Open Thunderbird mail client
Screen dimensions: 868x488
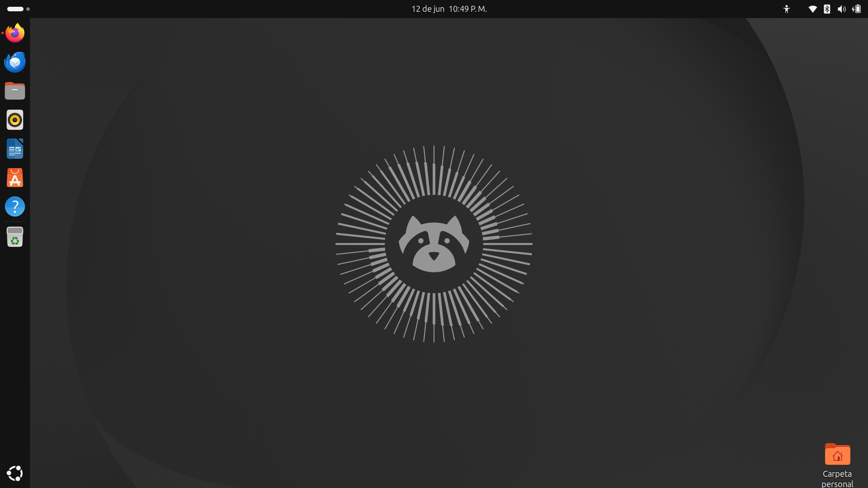coord(15,62)
